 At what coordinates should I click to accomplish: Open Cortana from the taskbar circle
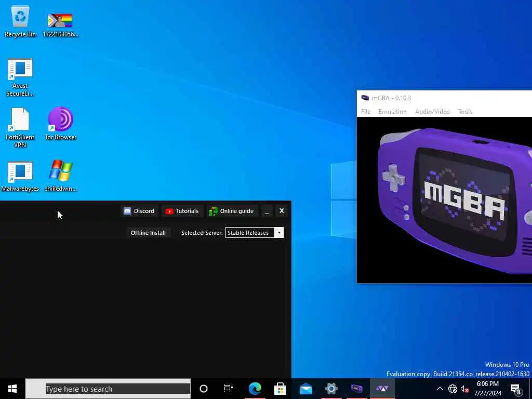point(204,389)
